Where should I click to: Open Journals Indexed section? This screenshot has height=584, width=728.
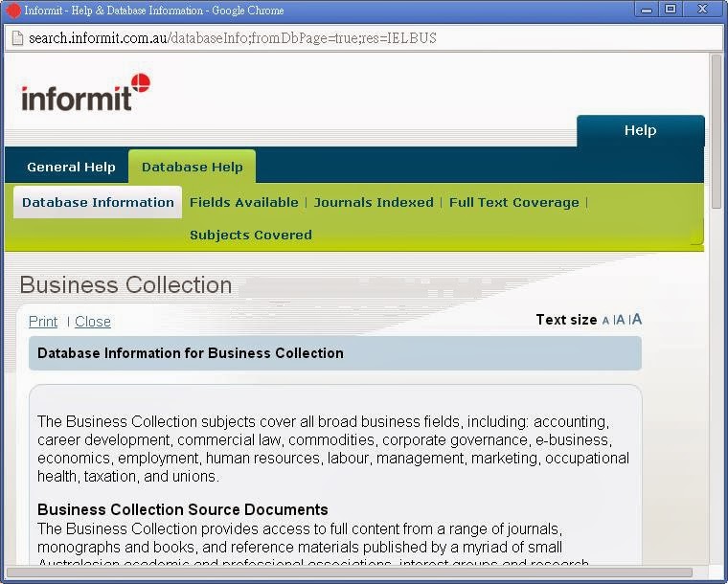point(374,202)
